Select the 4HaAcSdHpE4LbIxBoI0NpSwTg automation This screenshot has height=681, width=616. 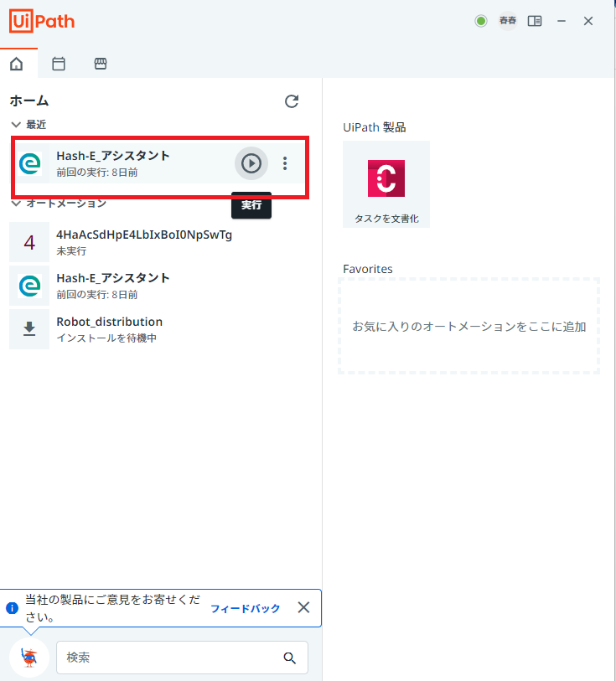pyautogui.click(x=159, y=242)
